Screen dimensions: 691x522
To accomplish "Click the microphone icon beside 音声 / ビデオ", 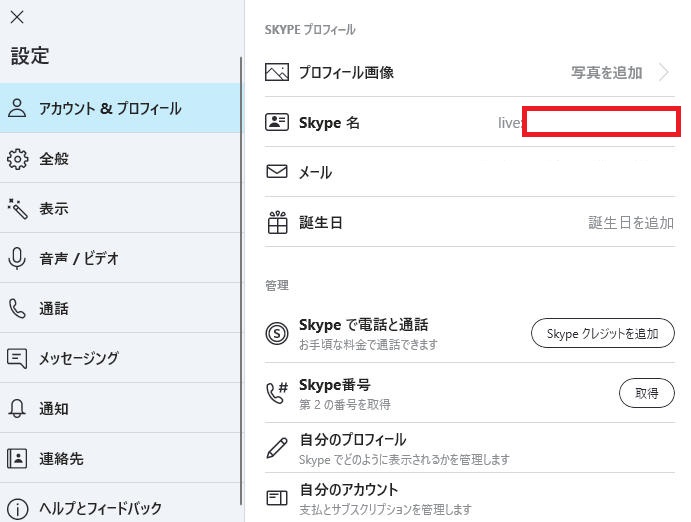I will pos(17,259).
